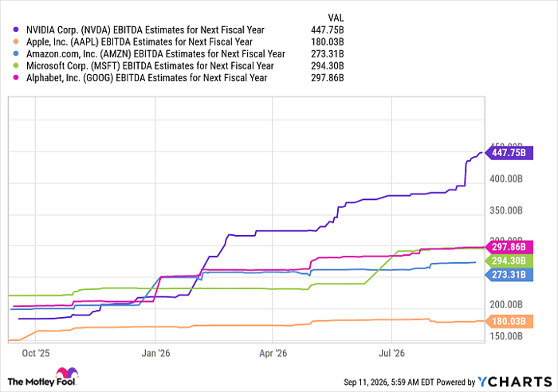The image size is (558, 392).
Task: Click the pink Alphabet legend dot
Action: click(x=16, y=77)
